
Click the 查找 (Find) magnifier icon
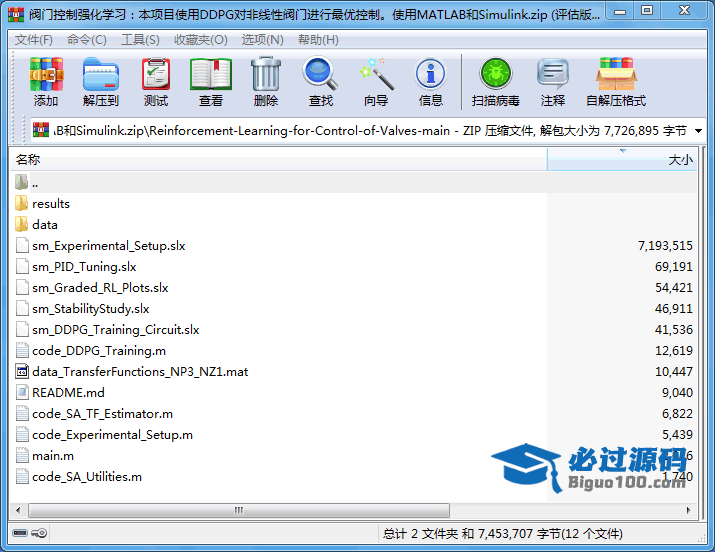pos(321,73)
